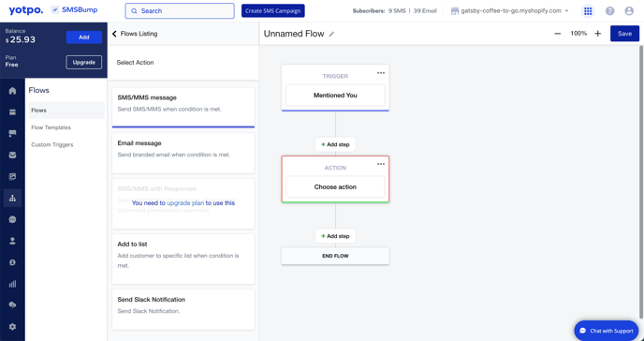
Task: Open the apps grid icon
Action: coord(588,11)
